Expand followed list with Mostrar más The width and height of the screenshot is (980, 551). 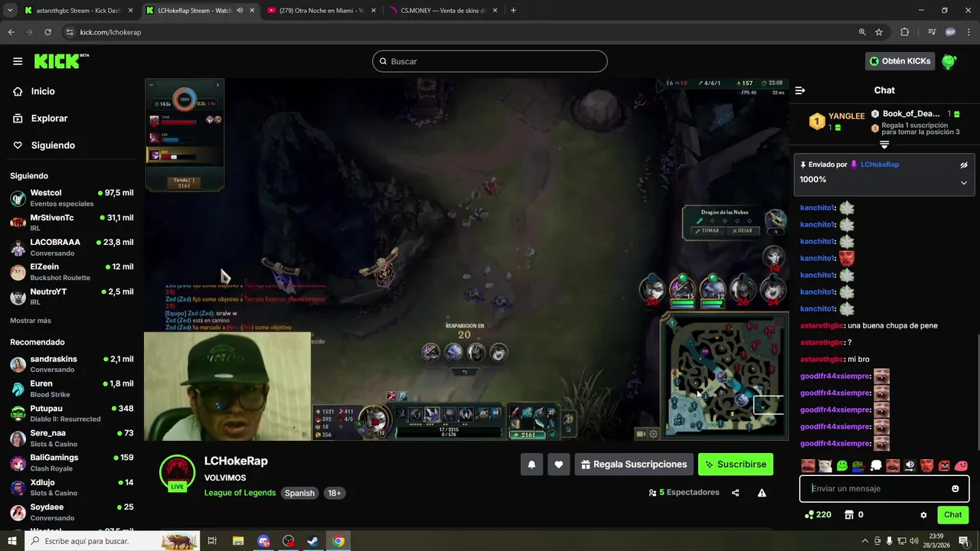point(31,321)
